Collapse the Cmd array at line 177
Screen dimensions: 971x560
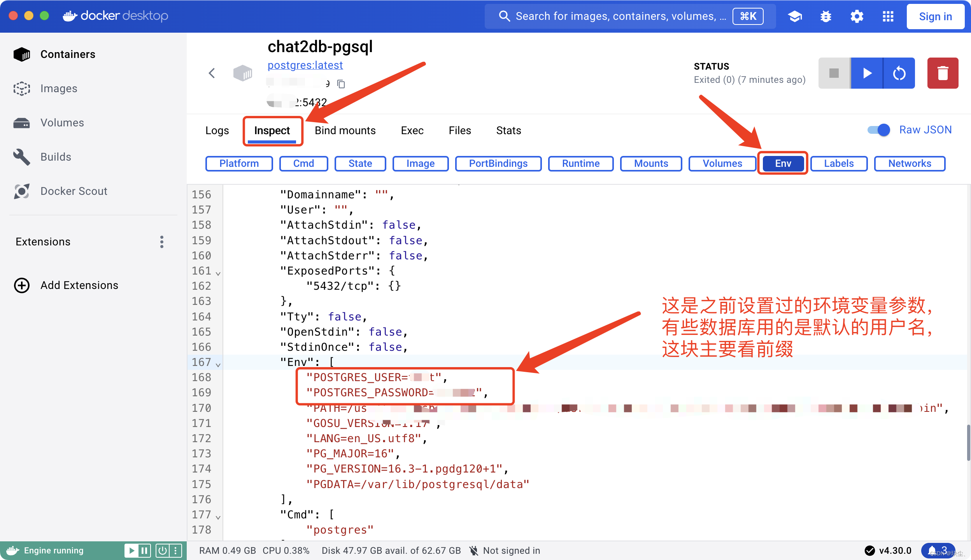pos(218,517)
